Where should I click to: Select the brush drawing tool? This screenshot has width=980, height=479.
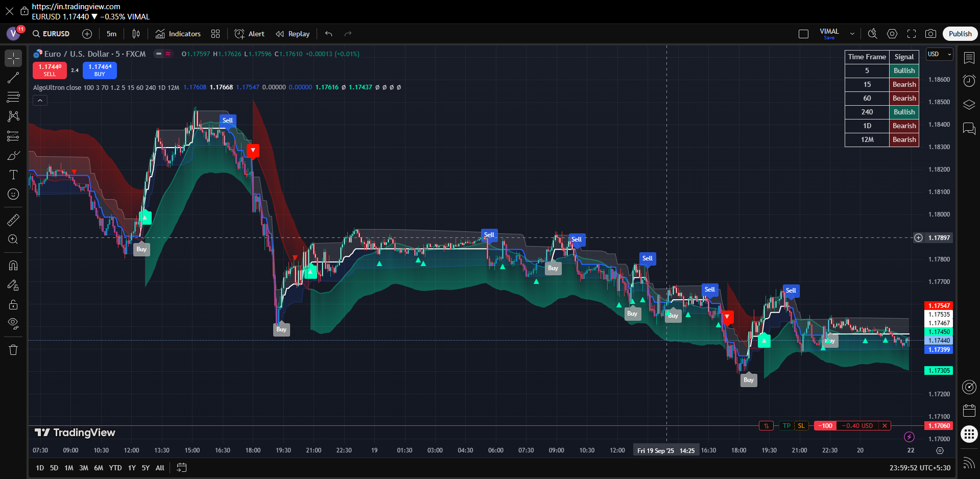tap(13, 155)
